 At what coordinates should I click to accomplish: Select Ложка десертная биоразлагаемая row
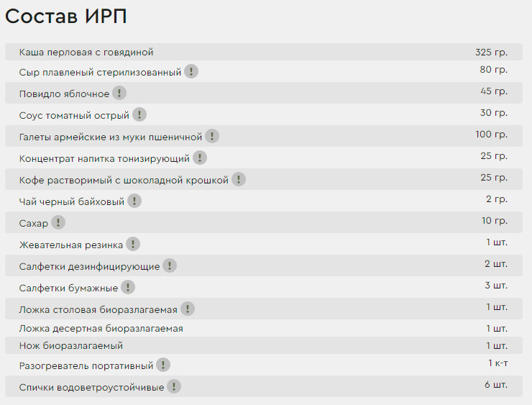pyautogui.click(x=264, y=328)
